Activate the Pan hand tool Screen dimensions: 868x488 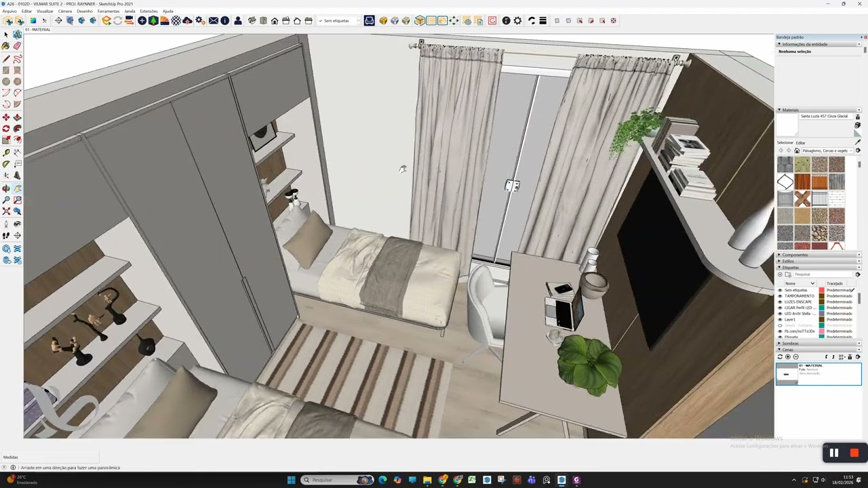17,188
